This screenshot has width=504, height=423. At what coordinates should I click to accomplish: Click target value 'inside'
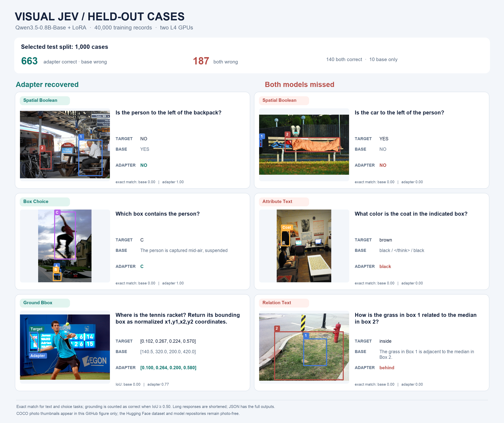click(385, 341)
